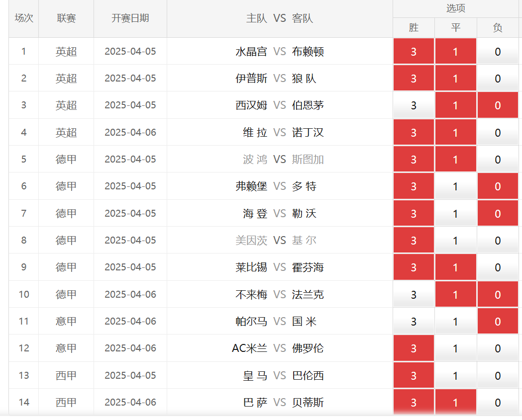Toggle 胜 (3) for 莱比锡 VS 霍芬海
522x420 pixels.
[x=414, y=267]
